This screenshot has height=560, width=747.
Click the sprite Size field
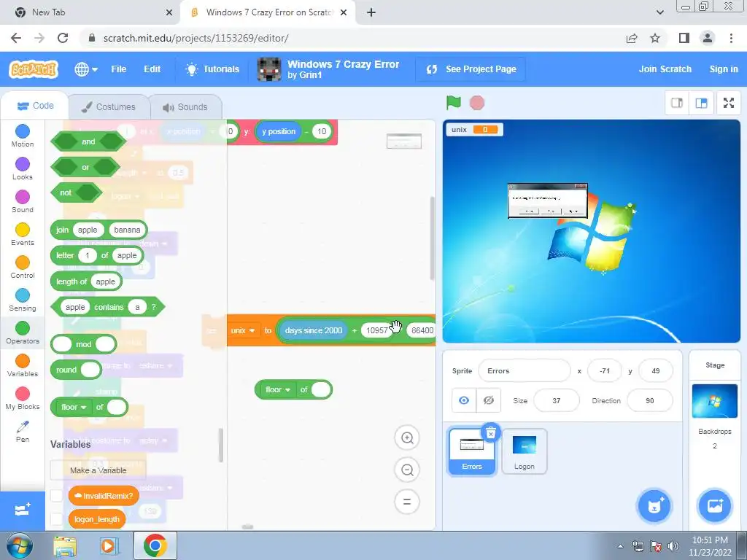(x=557, y=400)
